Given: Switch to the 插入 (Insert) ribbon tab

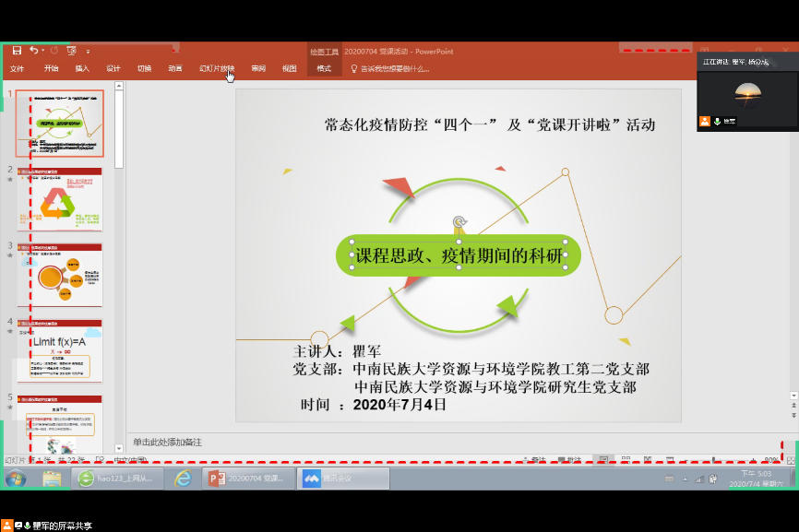Looking at the screenshot, I should click(82, 68).
